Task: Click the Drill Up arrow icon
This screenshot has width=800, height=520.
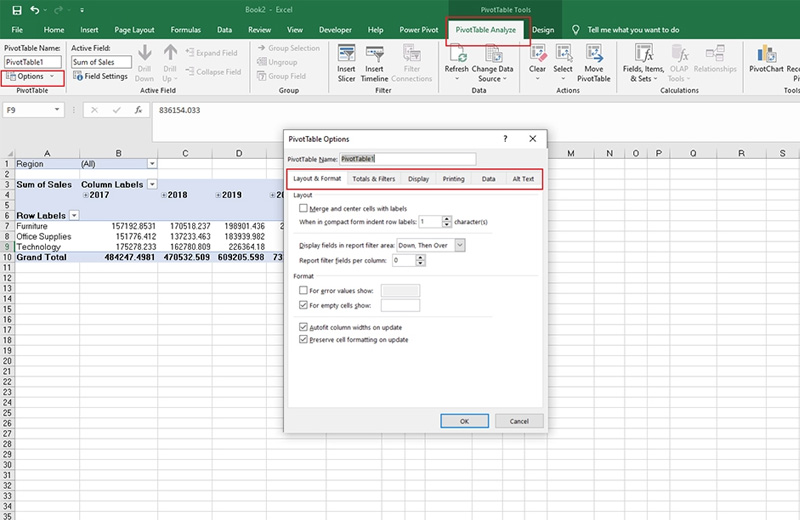Action: (x=170, y=53)
